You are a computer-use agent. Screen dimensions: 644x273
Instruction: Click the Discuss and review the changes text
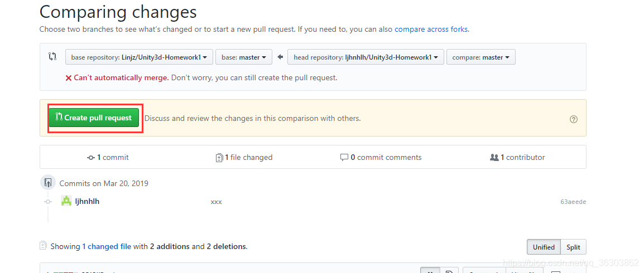253,119
